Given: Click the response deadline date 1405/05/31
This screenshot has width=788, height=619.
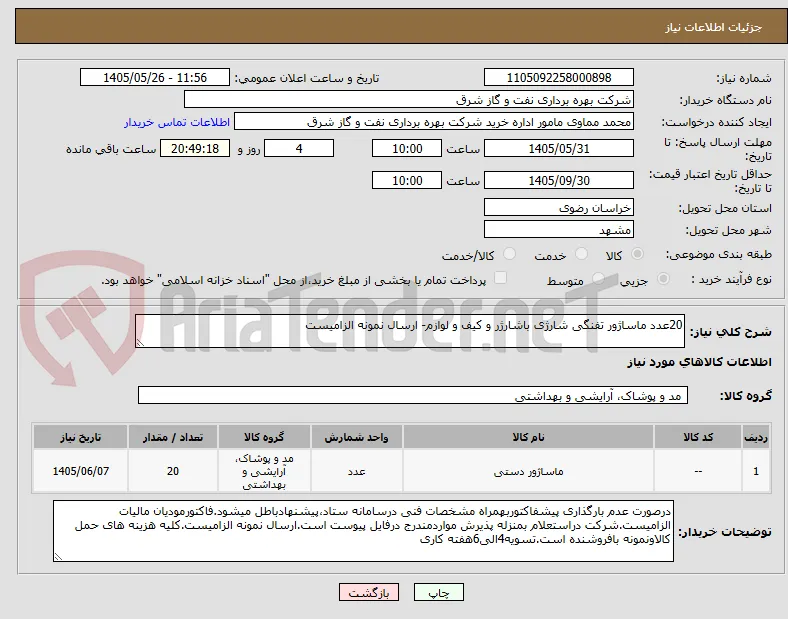Looking at the screenshot, I should coord(559,149).
